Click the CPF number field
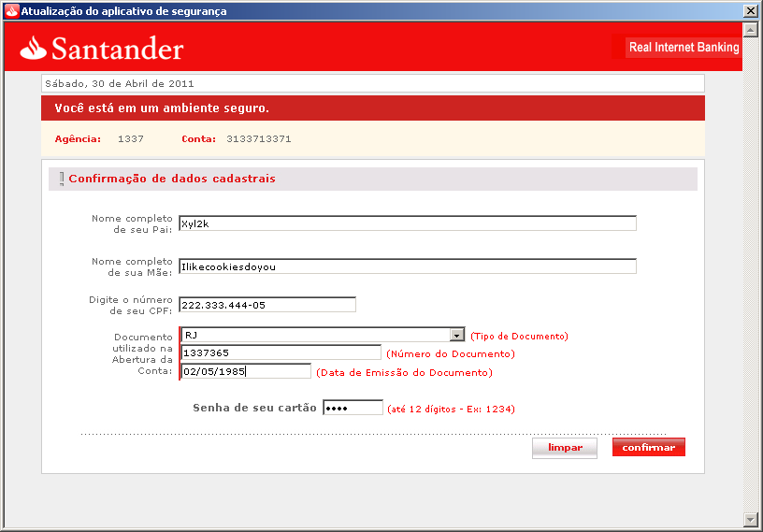Image resolution: width=763 pixels, height=532 pixels. pos(267,305)
